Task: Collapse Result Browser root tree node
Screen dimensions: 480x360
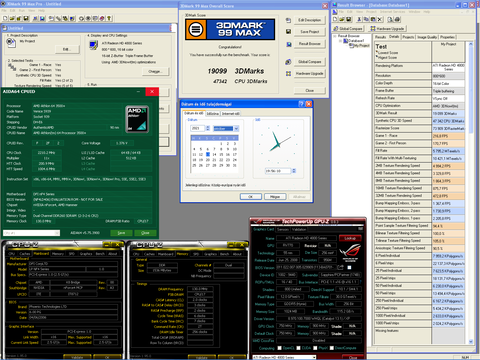Action: (x=335, y=36)
